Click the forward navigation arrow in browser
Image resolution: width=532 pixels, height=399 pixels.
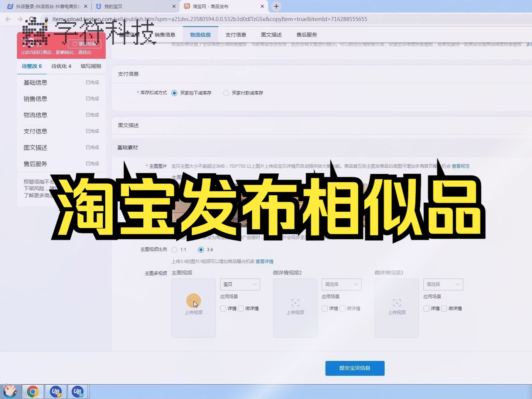[20, 19]
